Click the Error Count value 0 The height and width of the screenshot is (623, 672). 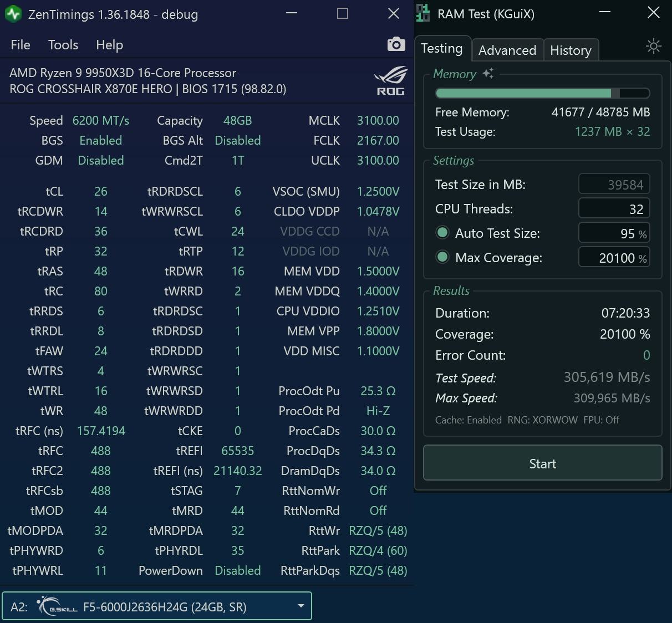tap(646, 355)
